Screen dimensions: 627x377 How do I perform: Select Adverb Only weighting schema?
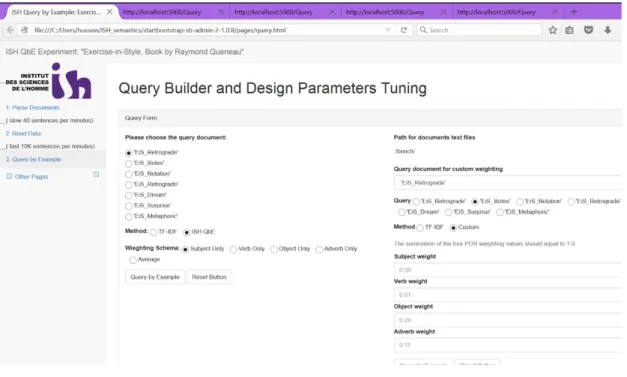click(319, 249)
